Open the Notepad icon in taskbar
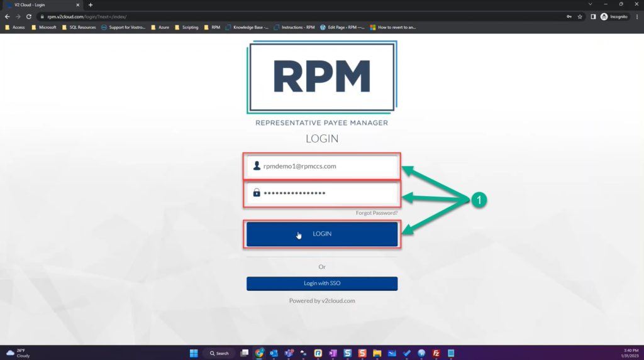The image size is (644, 360). (x=451, y=353)
